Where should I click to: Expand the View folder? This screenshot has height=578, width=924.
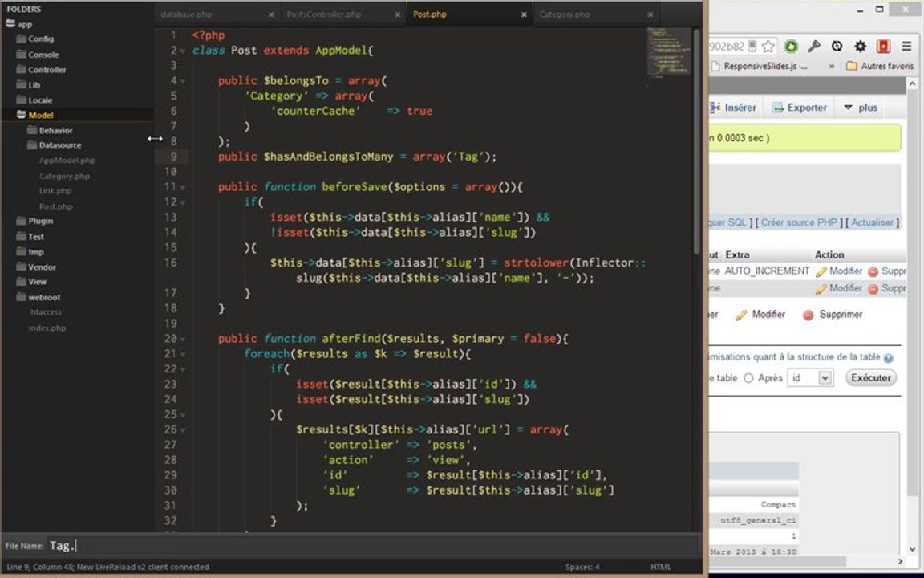(x=32, y=282)
